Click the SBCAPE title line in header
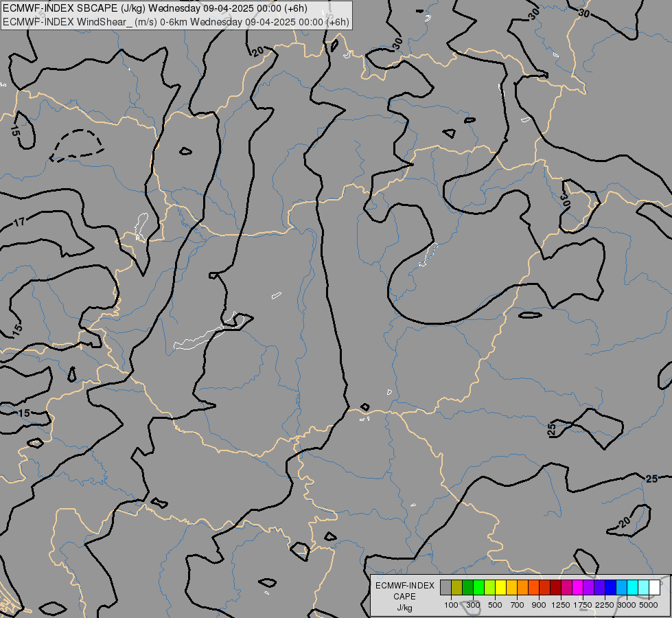This screenshot has height=618, width=672. [155, 8]
